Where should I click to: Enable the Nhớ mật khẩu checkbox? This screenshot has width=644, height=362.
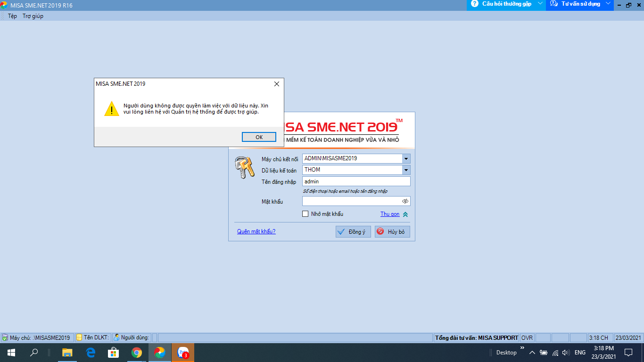pos(305,214)
